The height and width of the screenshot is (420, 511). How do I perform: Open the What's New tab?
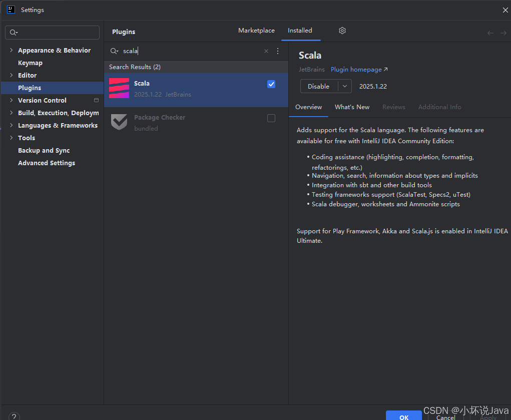click(x=352, y=107)
